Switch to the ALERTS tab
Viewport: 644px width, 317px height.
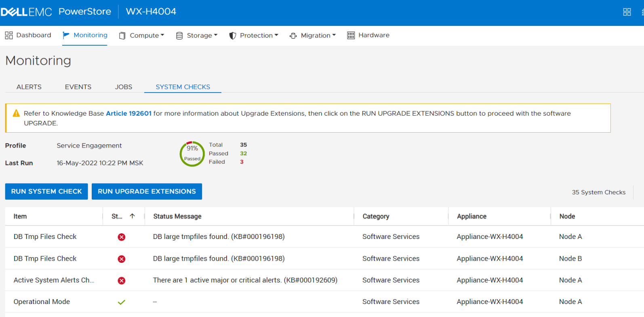pyautogui.click(x=29, y=87)
